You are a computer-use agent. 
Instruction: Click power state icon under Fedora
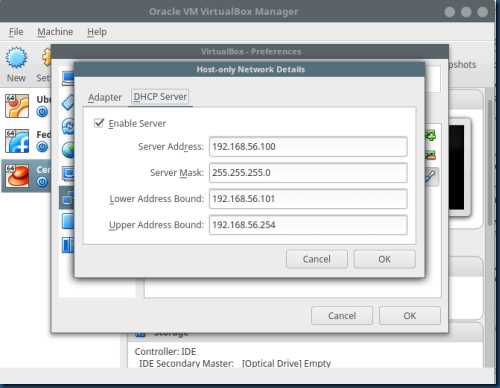click(42, 147)
